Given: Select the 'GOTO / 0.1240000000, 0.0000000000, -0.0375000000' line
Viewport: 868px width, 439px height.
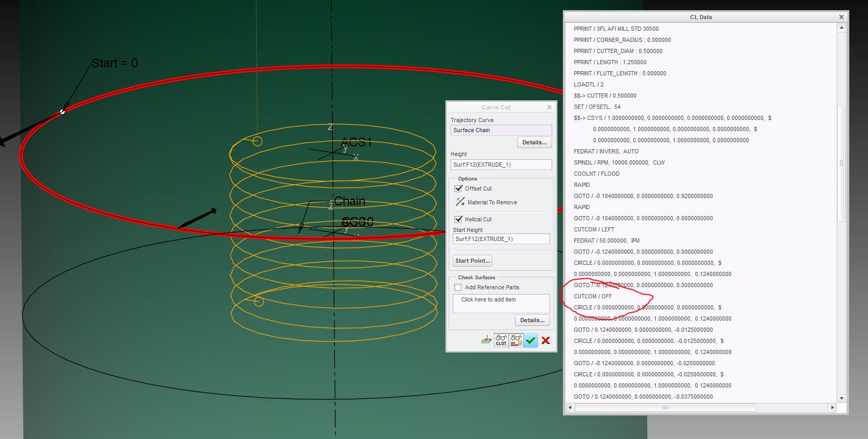Looking at the screenshot, I should tap(643, 397).
